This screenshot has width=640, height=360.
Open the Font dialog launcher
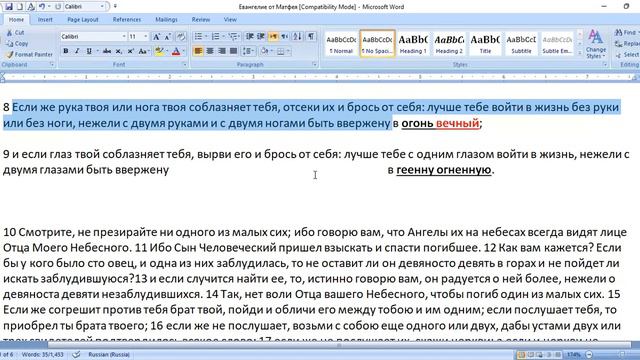pyautogui.click(x=184, y=64)
